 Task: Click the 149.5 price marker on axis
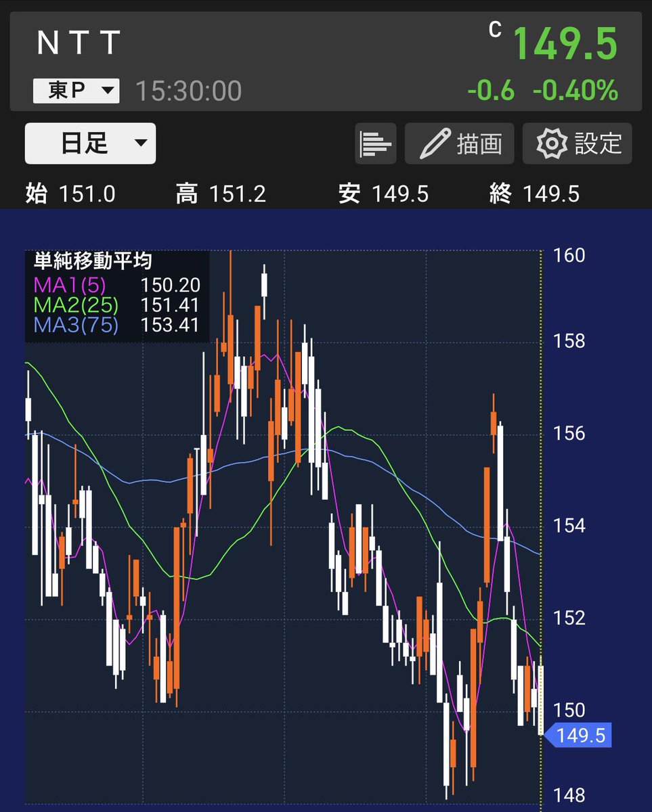coord(578,735)
